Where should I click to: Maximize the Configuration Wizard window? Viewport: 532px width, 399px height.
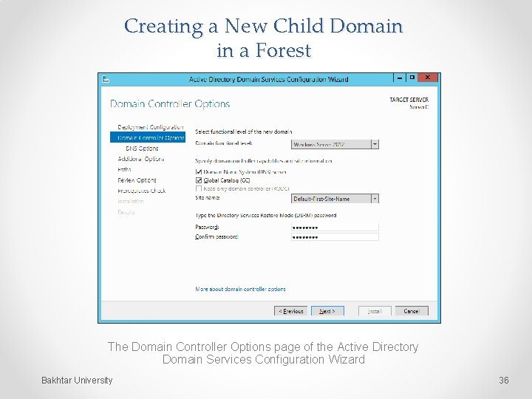[412, 78]
